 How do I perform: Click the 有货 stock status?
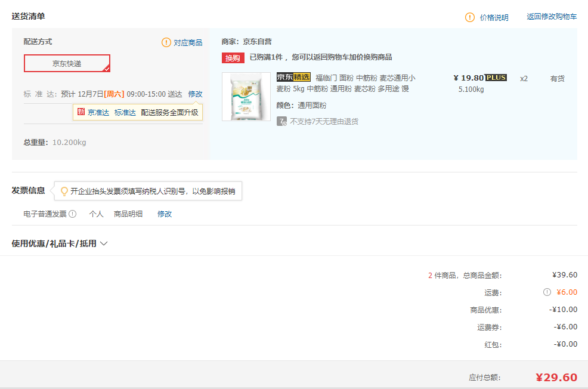(557, 78)
